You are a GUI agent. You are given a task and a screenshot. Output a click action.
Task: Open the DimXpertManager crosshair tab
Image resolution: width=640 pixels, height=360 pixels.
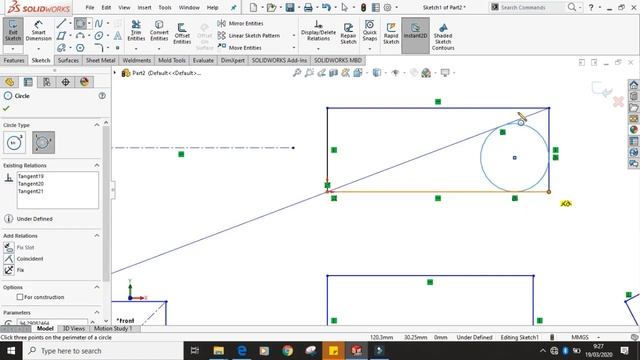click(65, 82)
